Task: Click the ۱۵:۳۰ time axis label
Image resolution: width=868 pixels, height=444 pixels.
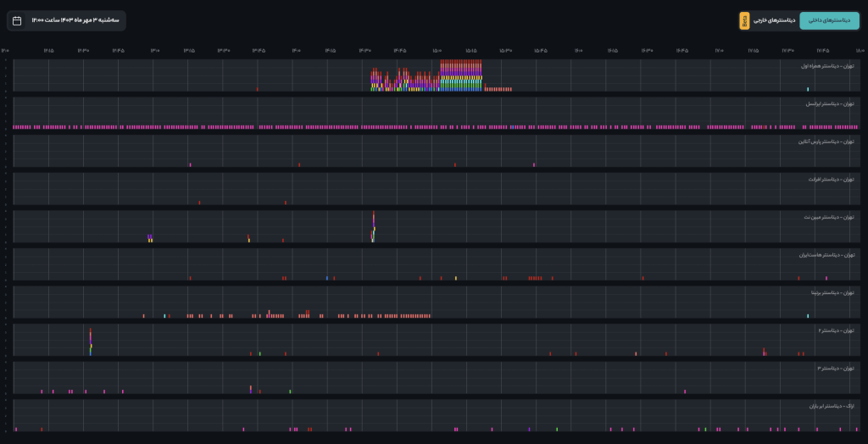Action: pos(505,50)
